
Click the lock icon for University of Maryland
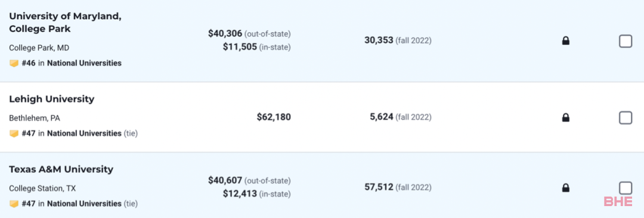click(565, 41)
